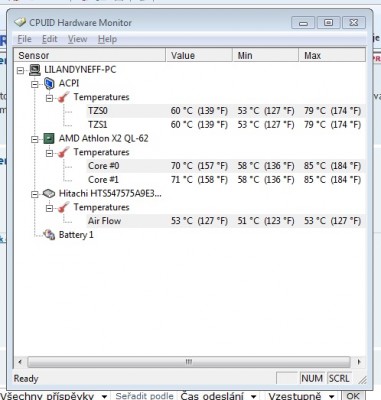381x400 pixels.
Task: Click the Min column header
Action: tap(265, 55)
